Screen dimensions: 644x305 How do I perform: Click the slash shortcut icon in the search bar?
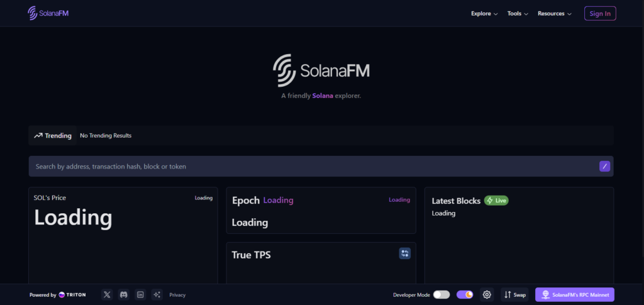click(604, 166)
